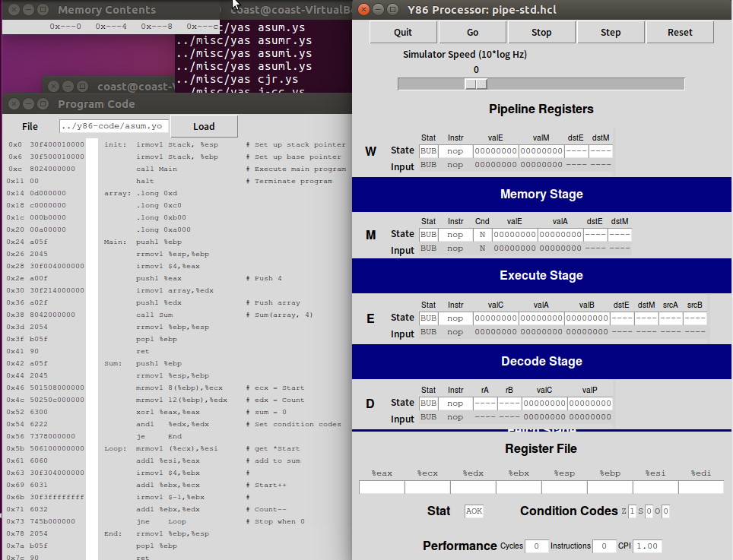Maximize the Memory Contents window
Viewport: 733px width, 560px height.
pos(43,9)
